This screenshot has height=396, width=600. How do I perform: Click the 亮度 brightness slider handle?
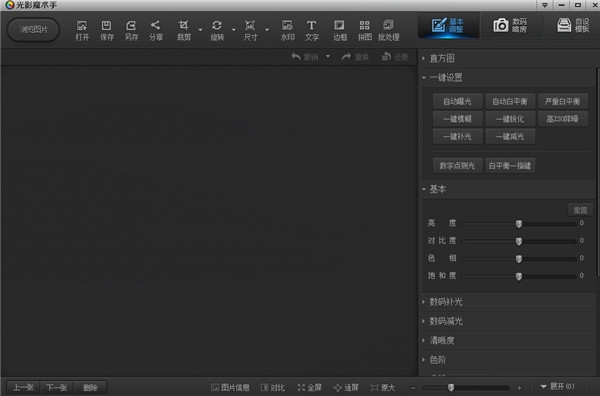[x=518, y=224]
